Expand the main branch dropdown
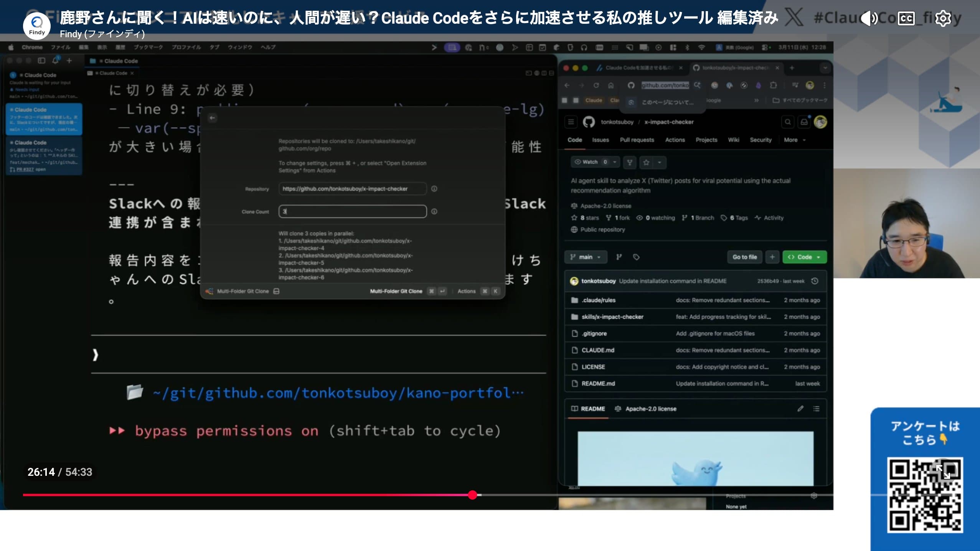 click(x=585, y=257)
